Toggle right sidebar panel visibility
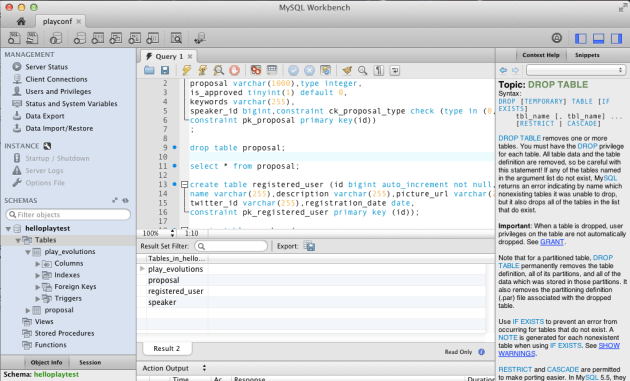 (616, 38)
